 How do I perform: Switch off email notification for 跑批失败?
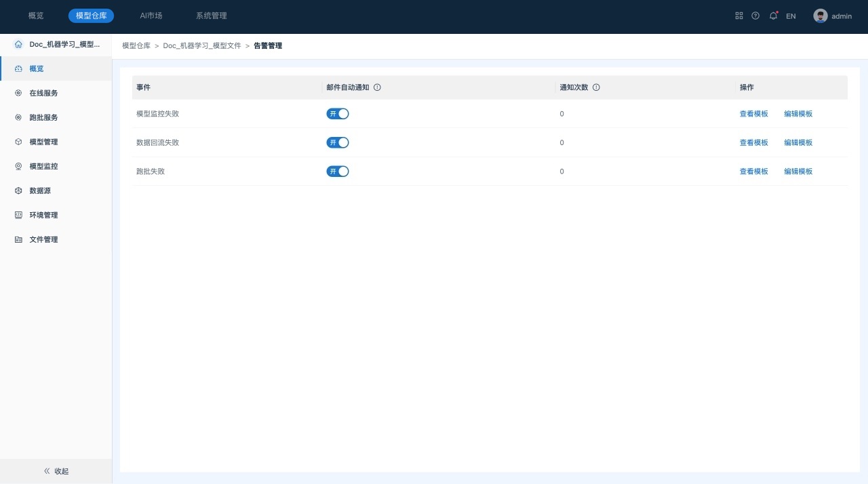pyautogui.click(x=338, y=172)
